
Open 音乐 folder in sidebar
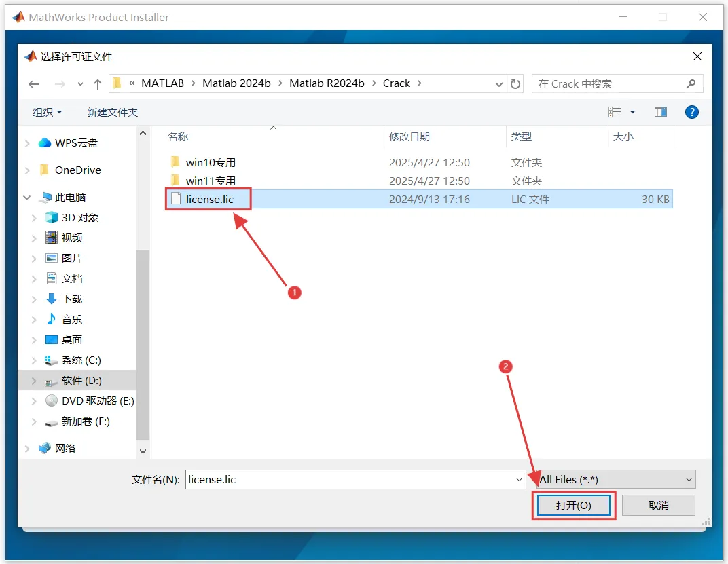coord(72,320)
